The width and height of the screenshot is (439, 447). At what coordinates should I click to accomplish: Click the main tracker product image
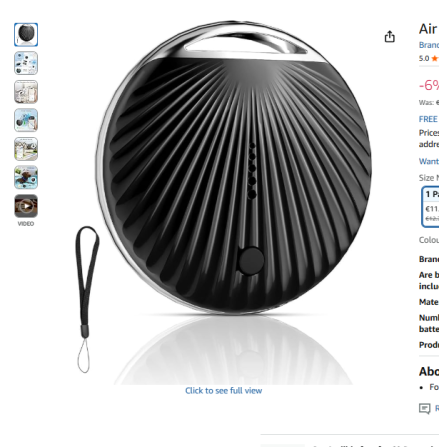[x=233, y=168]
